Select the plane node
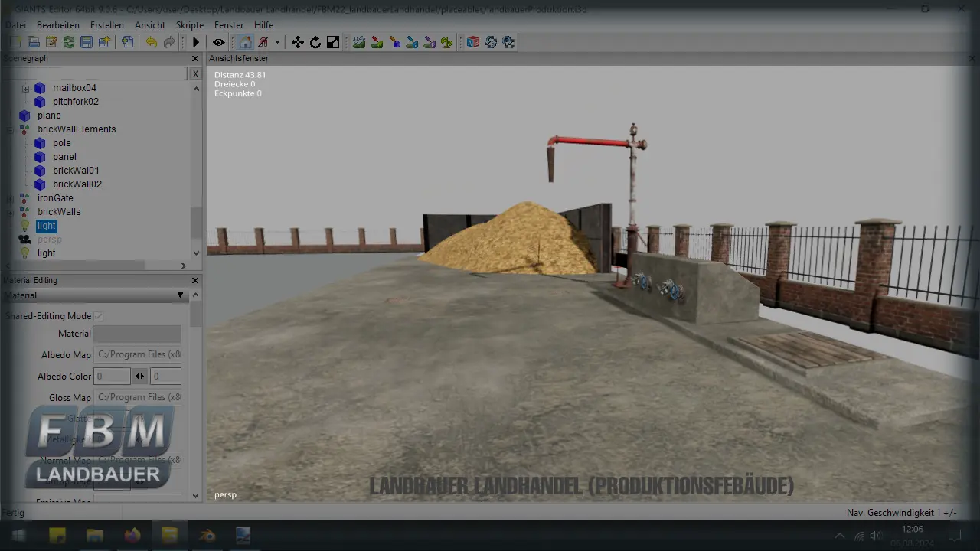This screenshot has width=980, height=551. click(x=49, y=116)
